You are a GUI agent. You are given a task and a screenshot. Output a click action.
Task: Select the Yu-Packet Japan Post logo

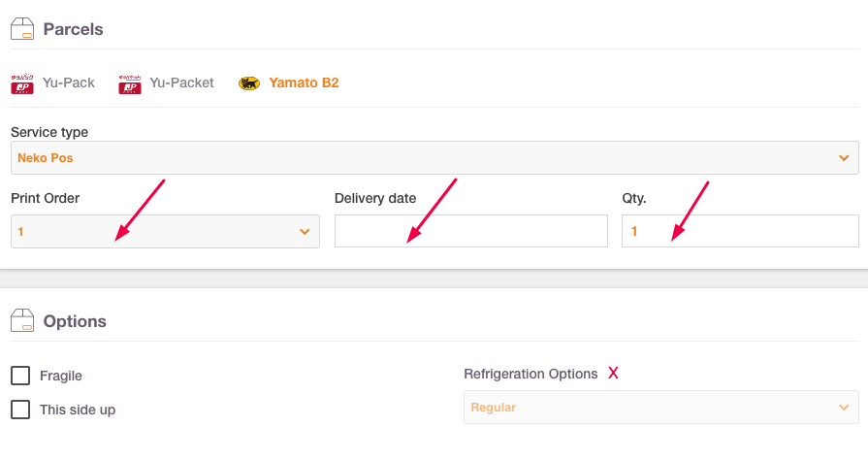click(130, 84)
